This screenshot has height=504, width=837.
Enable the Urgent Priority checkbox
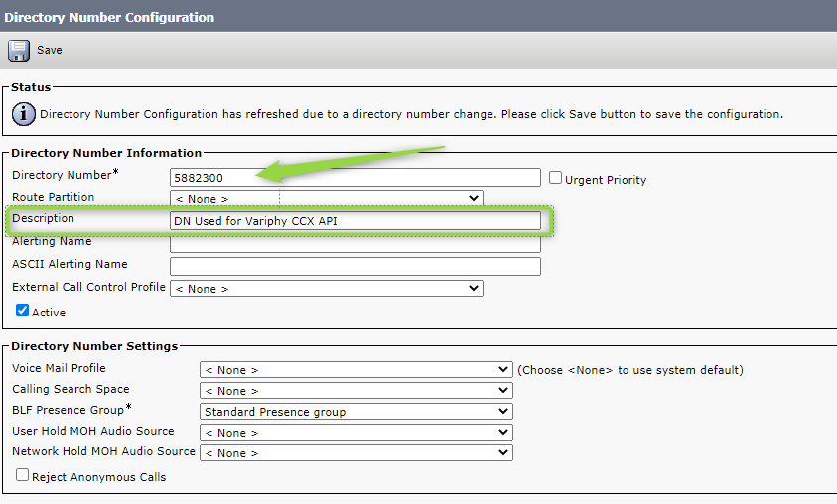coord(555,177)
